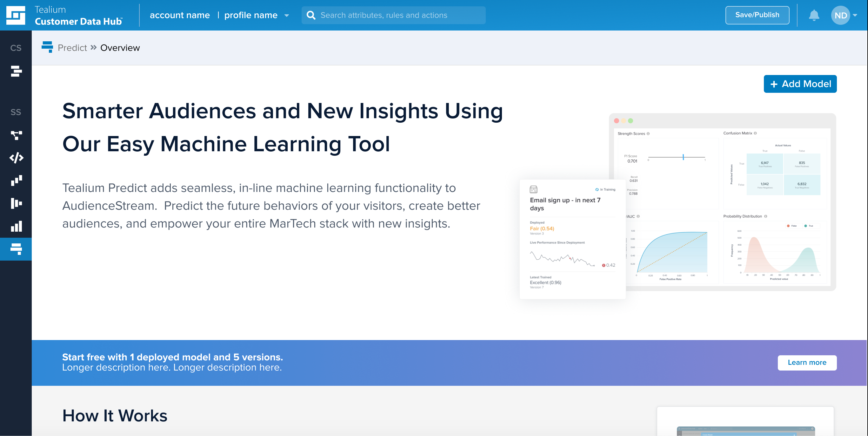The width and height of the screenshot is (868, 436).
Task: Open the stacked bars icon under CS
Action: pos(16,71)
